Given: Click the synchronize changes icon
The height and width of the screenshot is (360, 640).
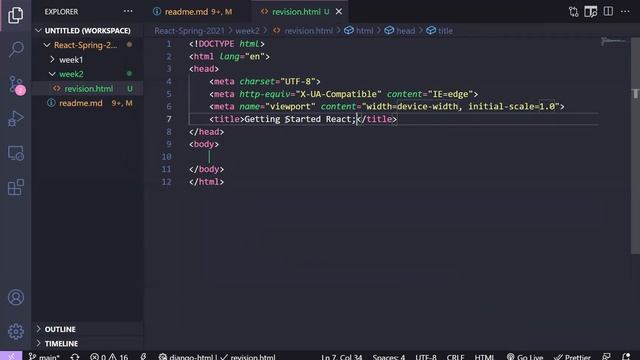Looking at the screenshot, I should point(75,356).
